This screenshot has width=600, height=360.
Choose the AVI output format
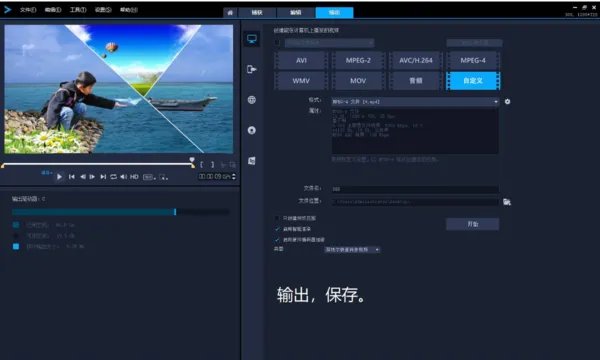coord(301,60)
